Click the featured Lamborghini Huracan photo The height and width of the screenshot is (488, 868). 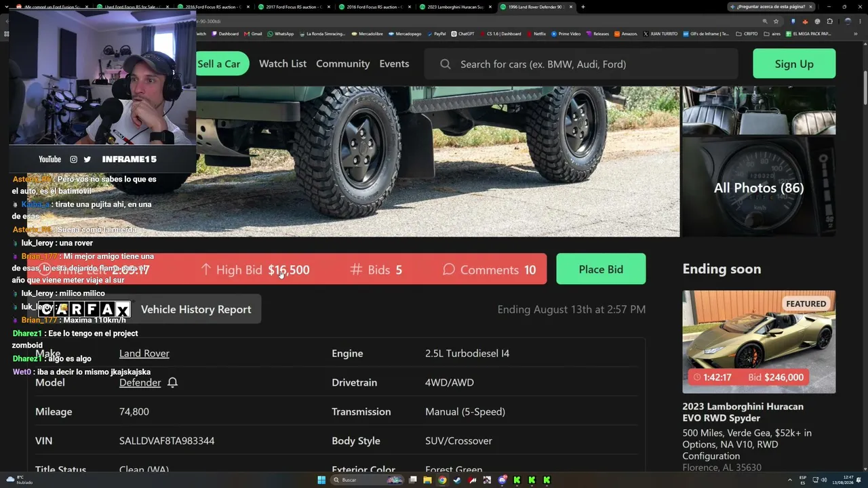759,342
